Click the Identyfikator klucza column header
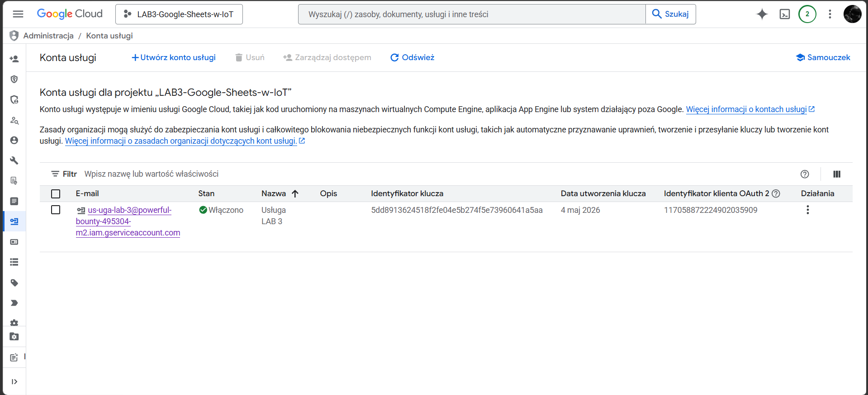Screen dimensions: 868x395 [407, 193]
